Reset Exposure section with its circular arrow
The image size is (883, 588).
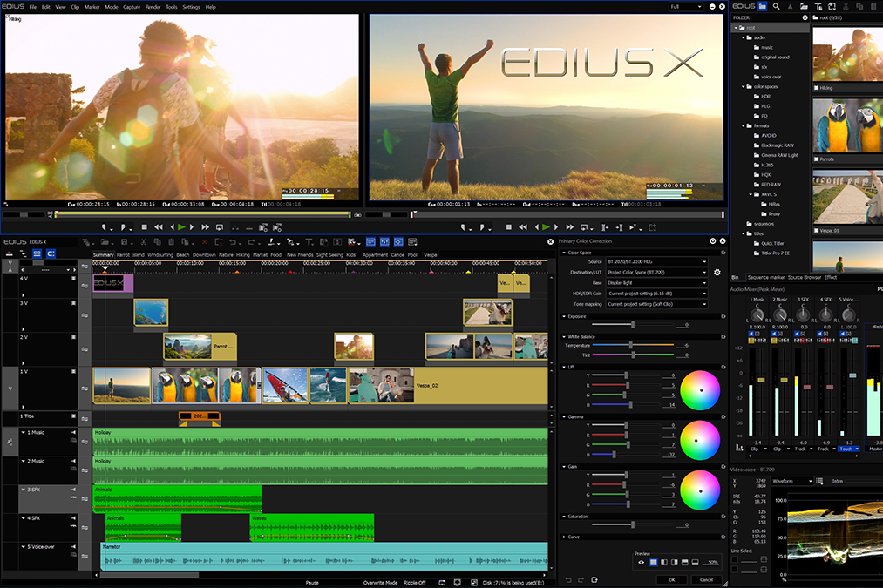click(722, 314)
